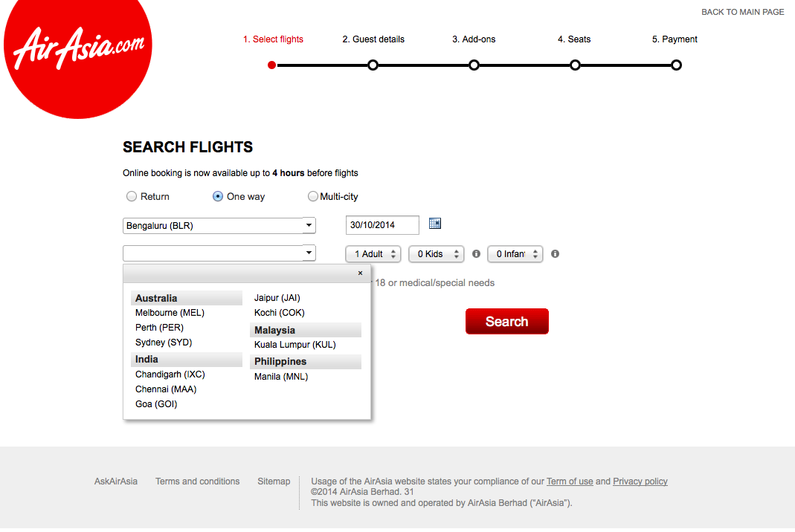Screen dimensions: 795x532
Task: Open the empty destination dropdown
Action: point(219,253)
